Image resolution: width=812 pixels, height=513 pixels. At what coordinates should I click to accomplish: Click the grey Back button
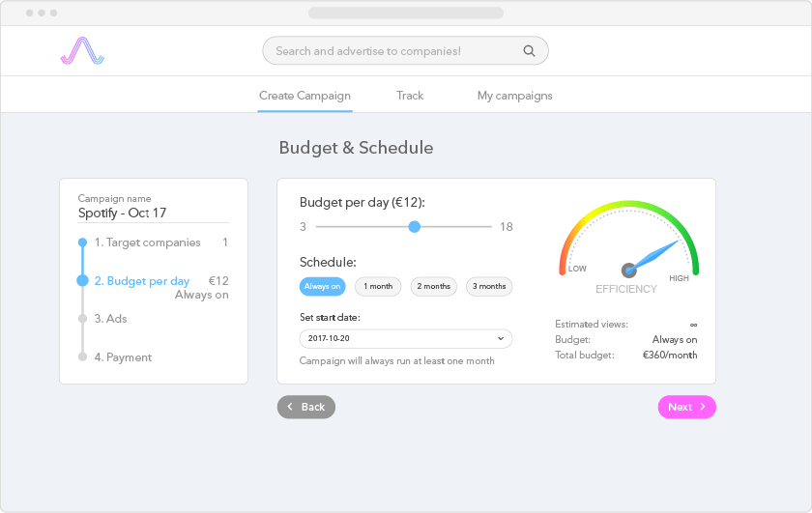click(306, 407)
